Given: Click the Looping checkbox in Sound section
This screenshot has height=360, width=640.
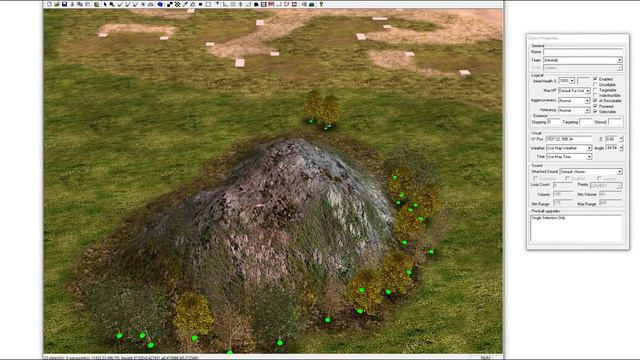Looking at the screenshot, I should click(599, 178).
